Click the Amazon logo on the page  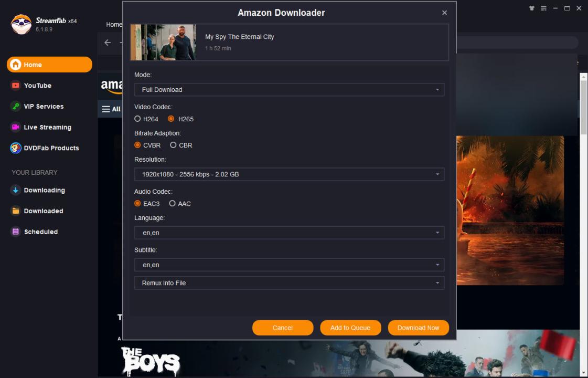click(112, 86)
